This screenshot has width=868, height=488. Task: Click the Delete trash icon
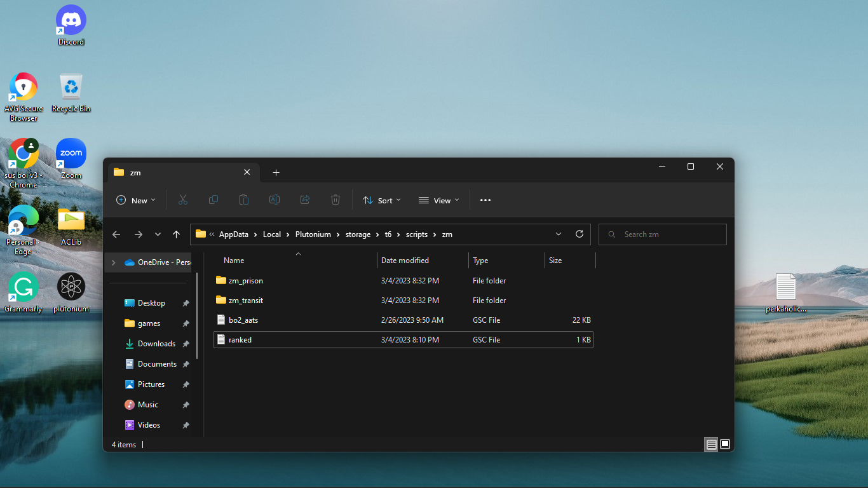point(336,200)
